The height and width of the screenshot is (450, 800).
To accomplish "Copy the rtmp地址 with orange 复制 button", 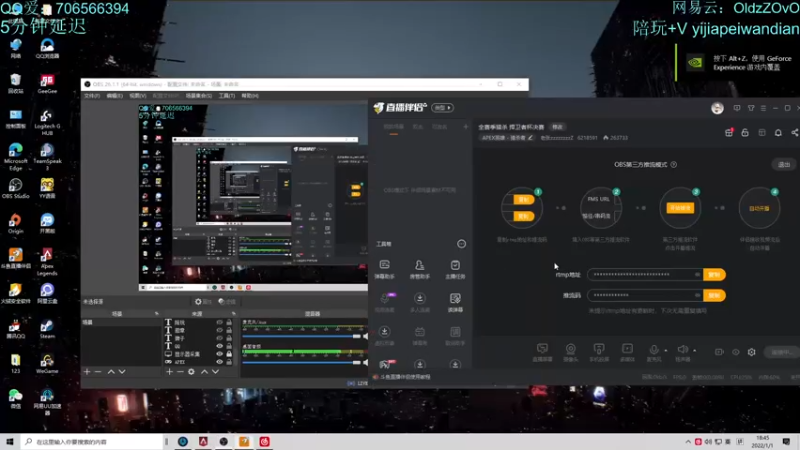I will (714, 274).
